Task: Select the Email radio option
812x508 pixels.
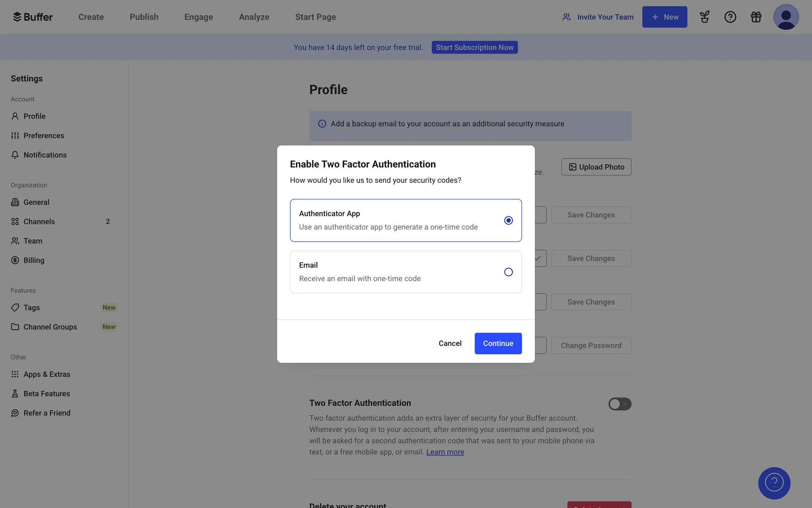Action: [x=508, y=272]
